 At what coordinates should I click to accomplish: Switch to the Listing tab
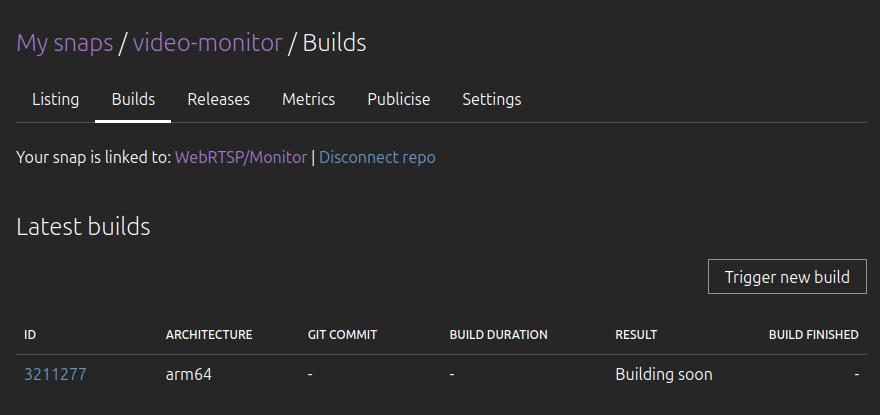pos(56,99)
